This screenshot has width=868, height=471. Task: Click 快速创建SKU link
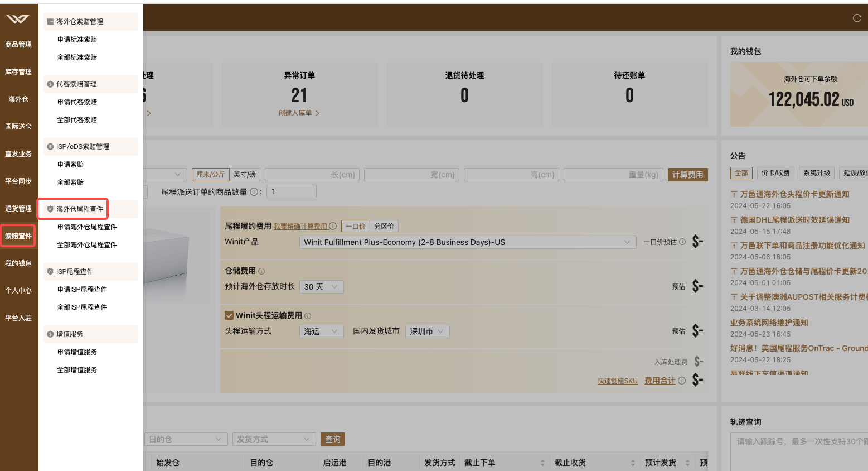[617, 381]
